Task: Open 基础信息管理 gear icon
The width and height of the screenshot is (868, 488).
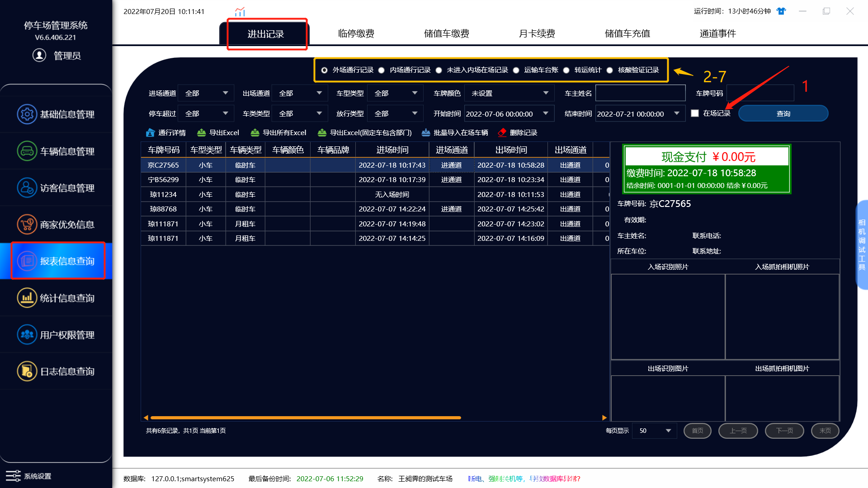Action: coord(27,114)
